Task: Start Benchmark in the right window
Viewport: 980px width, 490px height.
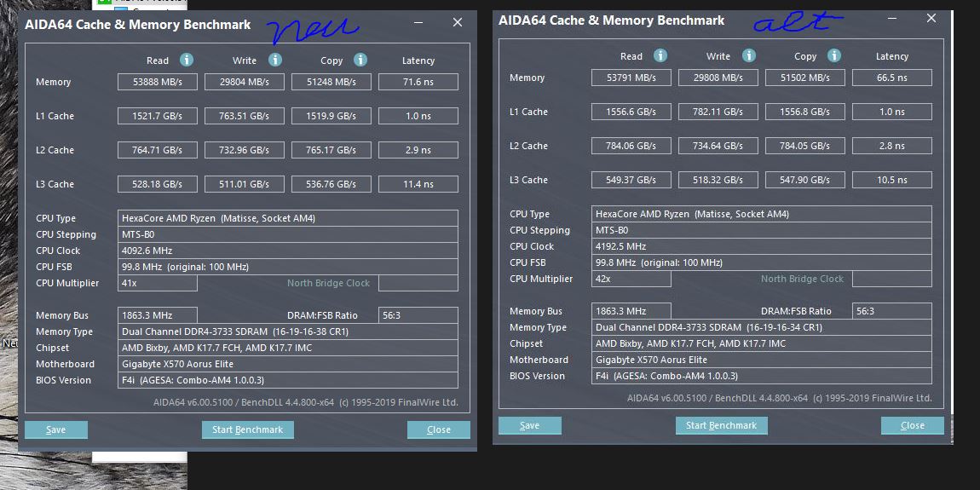Action: point(721,425)
